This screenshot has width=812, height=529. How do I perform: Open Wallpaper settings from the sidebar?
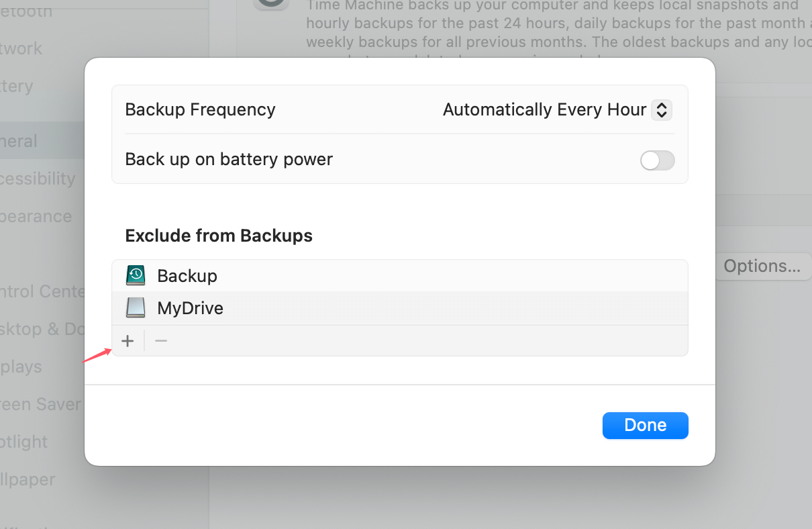(28, 479)
